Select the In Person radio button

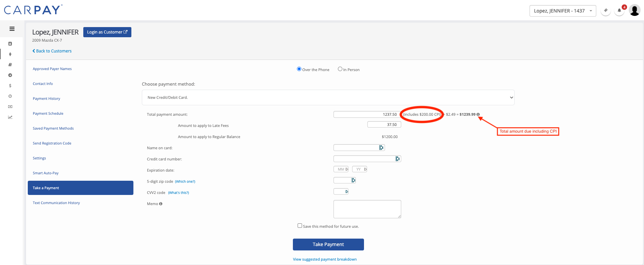point(340,69)
